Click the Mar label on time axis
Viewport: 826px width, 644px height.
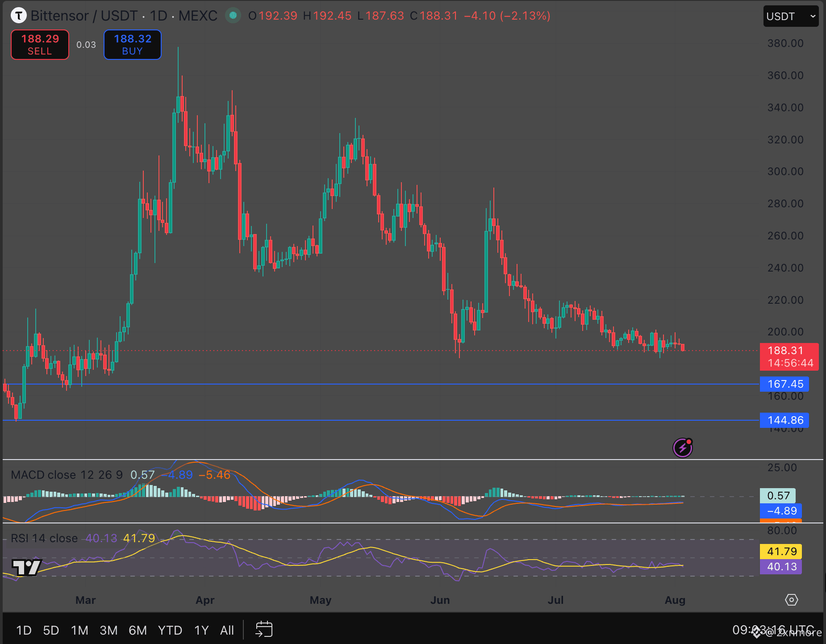pyautogui.click(x=86, y=600)
